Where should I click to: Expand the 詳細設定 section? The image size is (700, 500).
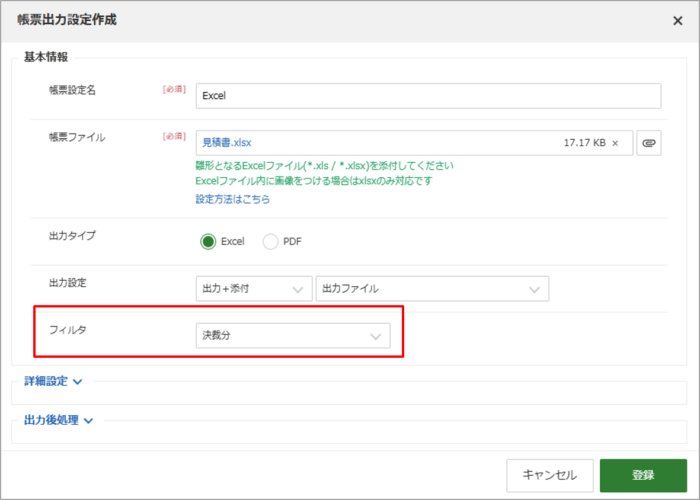tap(53, 382)
